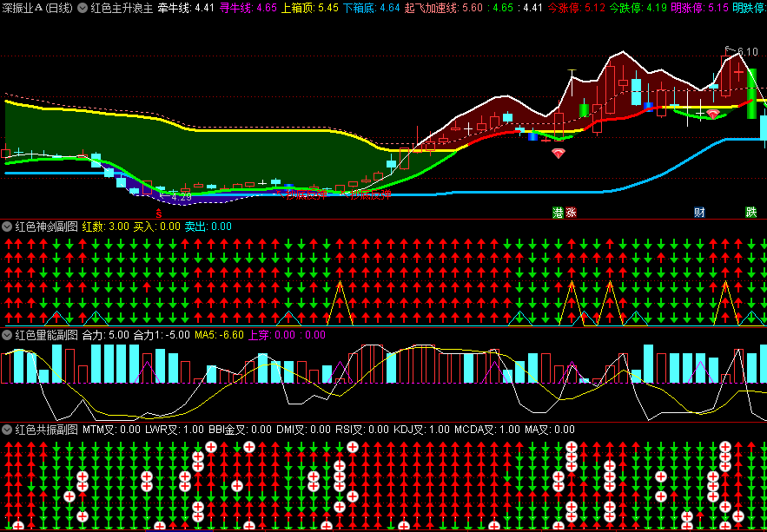Screen dimensions: 767x532
Task: Click the 6.10 highest price label
Action: [x=747, y=51]
